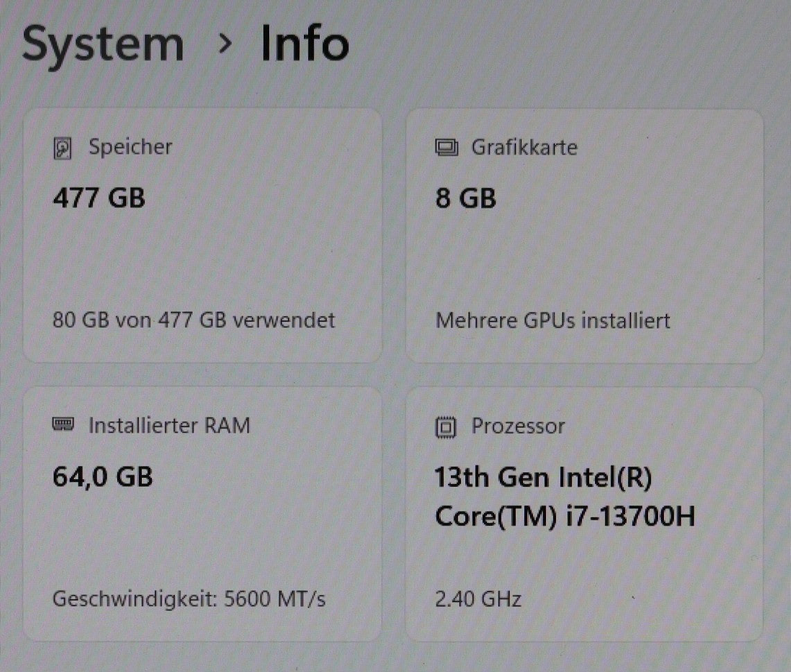
Task: Select the Grafikkarte card label
Action: pos(523,147)
